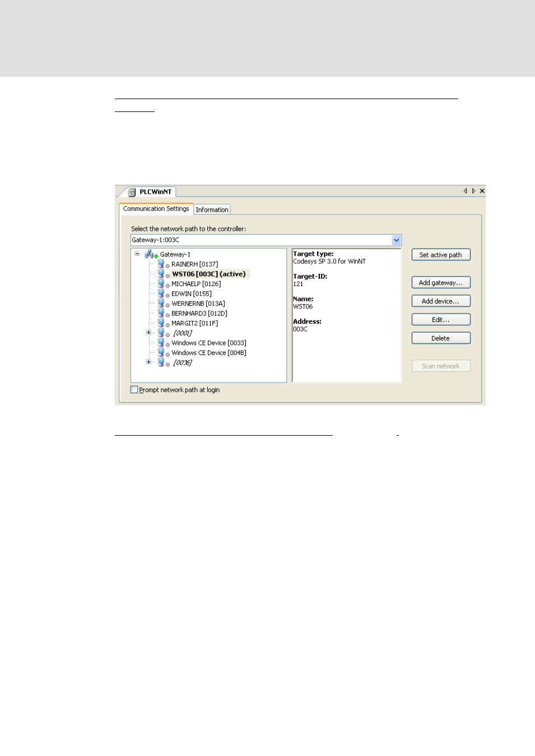
Task: Click the PLCWinNT device tab icon
Action: (132, 192)
